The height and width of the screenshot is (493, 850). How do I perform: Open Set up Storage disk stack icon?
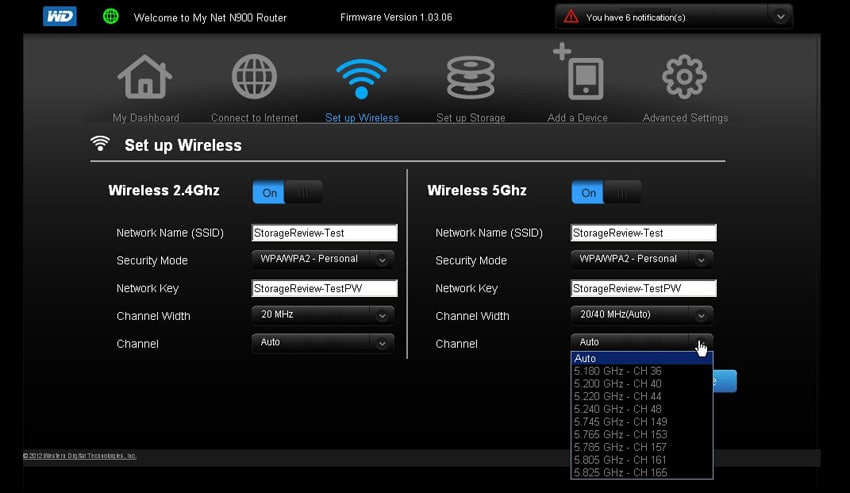[471, 78]
